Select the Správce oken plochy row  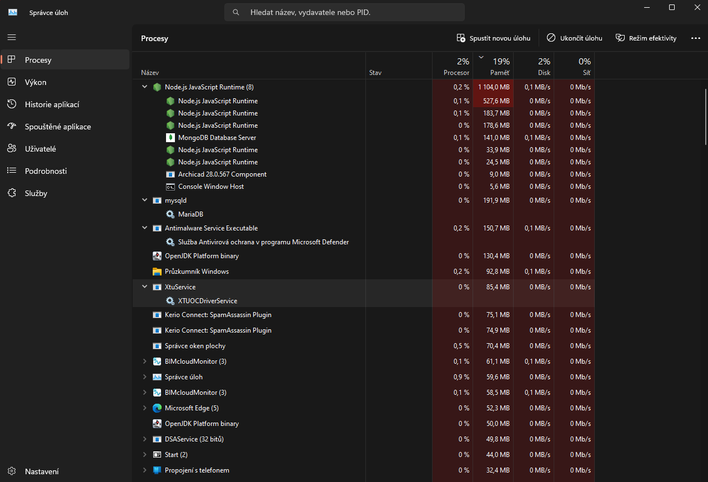pos(364,346)
